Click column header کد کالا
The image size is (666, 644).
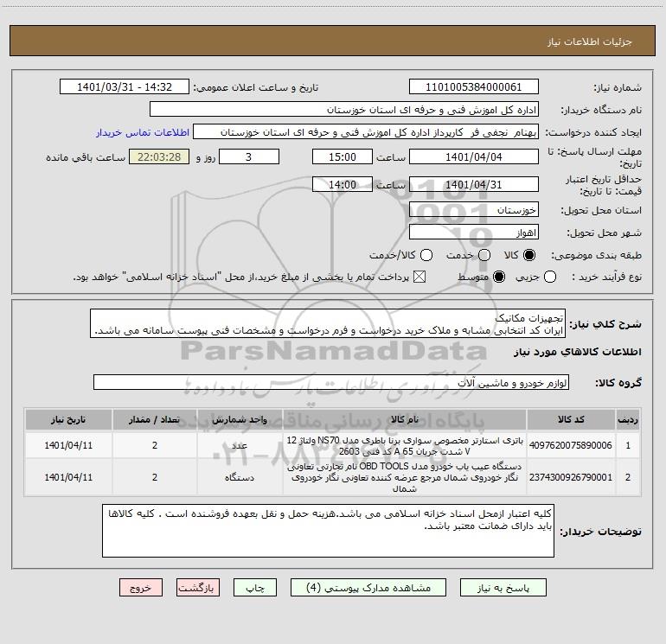(571, 420)
